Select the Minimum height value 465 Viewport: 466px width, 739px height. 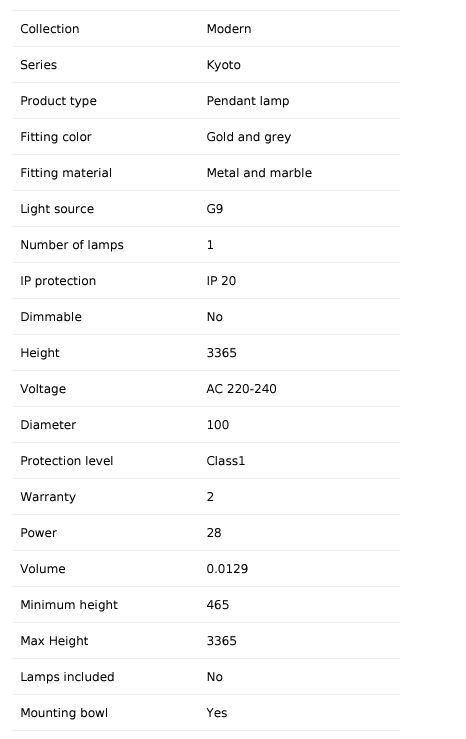(218, 605)
